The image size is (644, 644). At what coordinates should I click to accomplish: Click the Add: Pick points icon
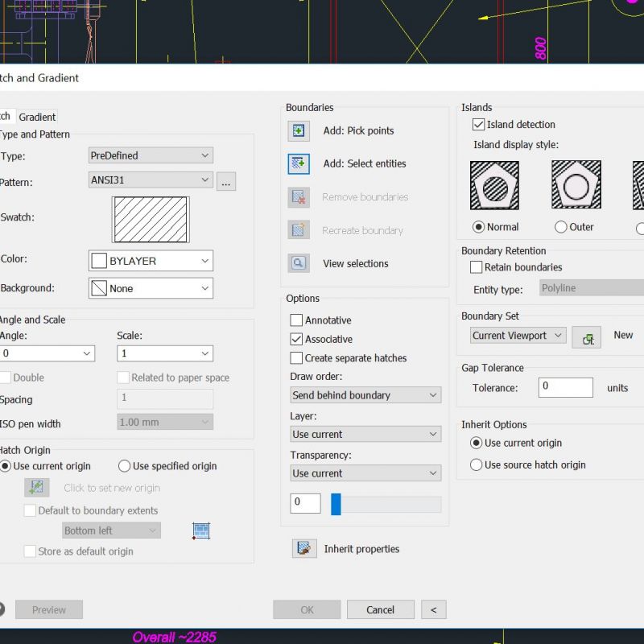point(299,130)
